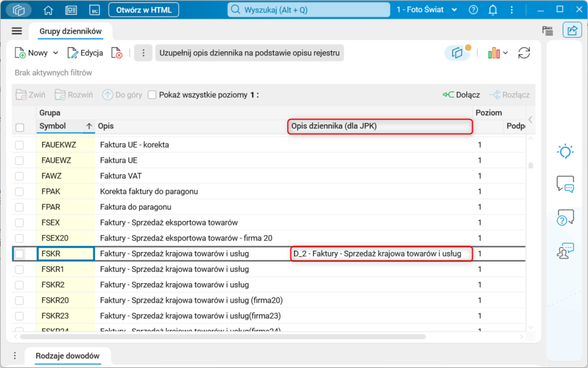
Task: Select the FSKR2 symbol cell
Action: pyautogui.click(x=66, y=284)
